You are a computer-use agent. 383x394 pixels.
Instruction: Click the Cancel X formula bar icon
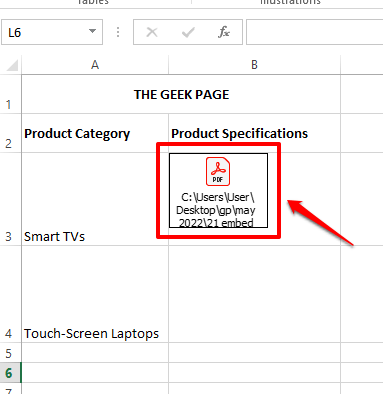pos(152,32)
